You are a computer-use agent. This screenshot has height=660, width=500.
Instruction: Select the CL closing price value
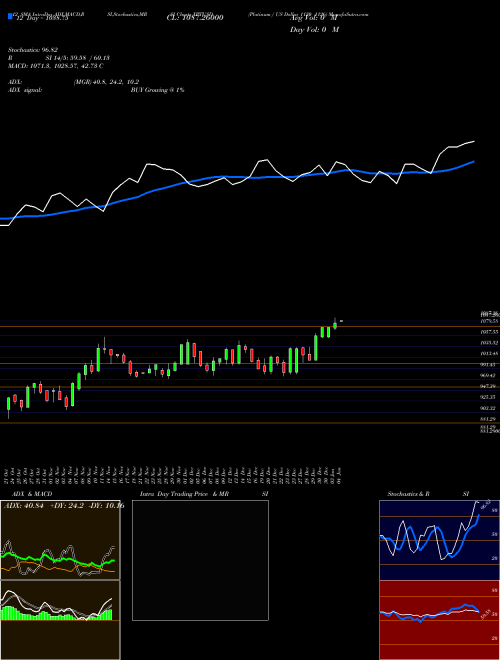[x=195, y=18]
